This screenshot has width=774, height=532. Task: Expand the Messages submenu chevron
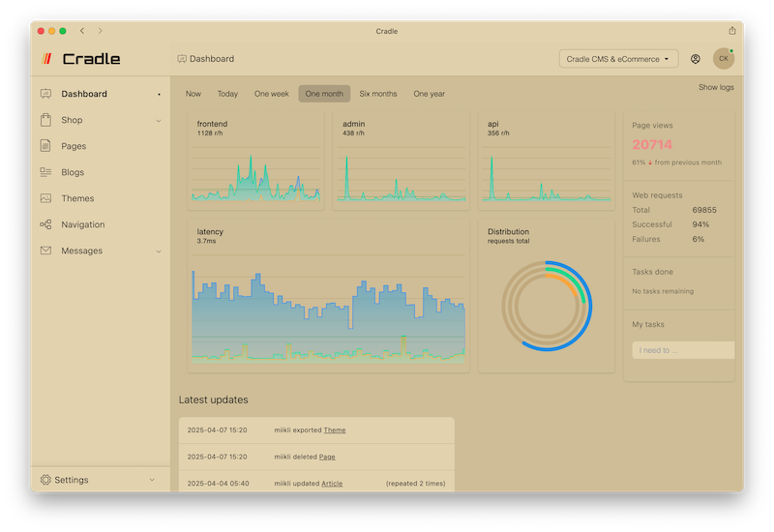point(159,251)
